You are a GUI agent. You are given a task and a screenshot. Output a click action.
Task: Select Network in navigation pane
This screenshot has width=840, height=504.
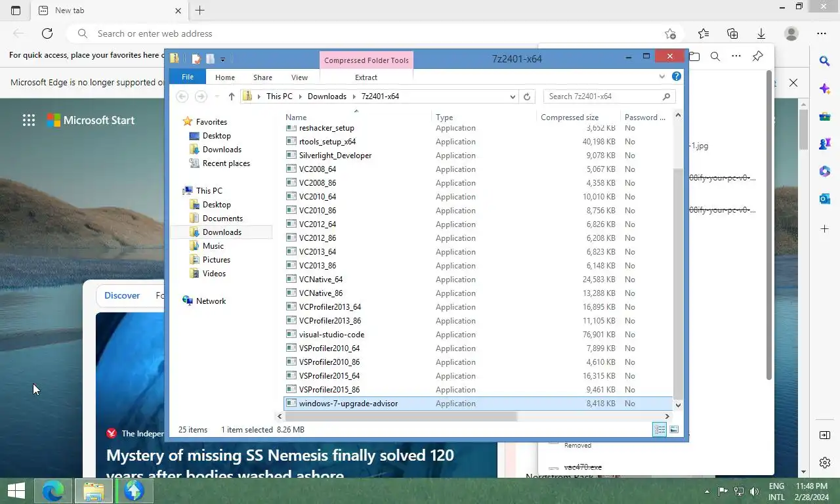[211, 301]
